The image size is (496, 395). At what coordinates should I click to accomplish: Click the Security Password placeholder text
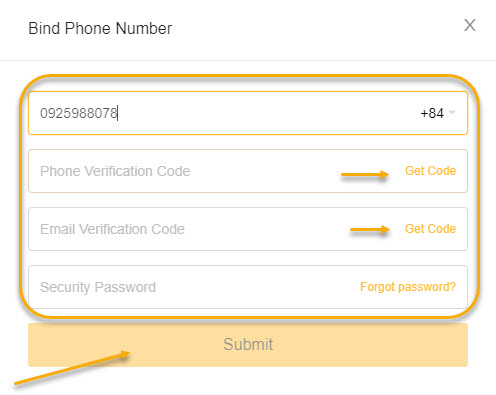pyautogui.click(x=98, y=287)
